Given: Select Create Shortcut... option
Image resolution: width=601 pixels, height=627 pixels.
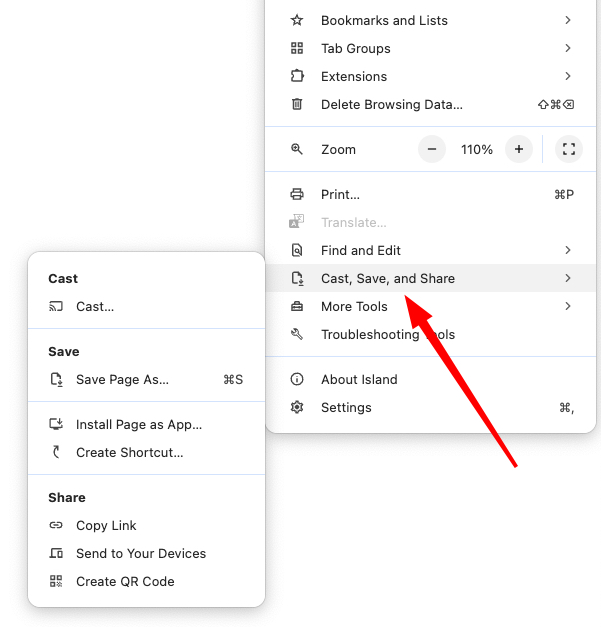Looking at the screenshot, I should [x=146, y=452].
